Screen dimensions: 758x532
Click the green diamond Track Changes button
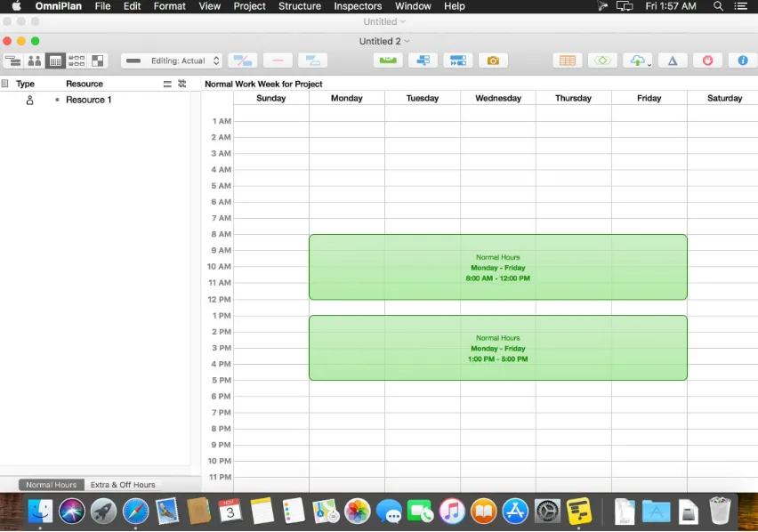click(x=602, y=60)
